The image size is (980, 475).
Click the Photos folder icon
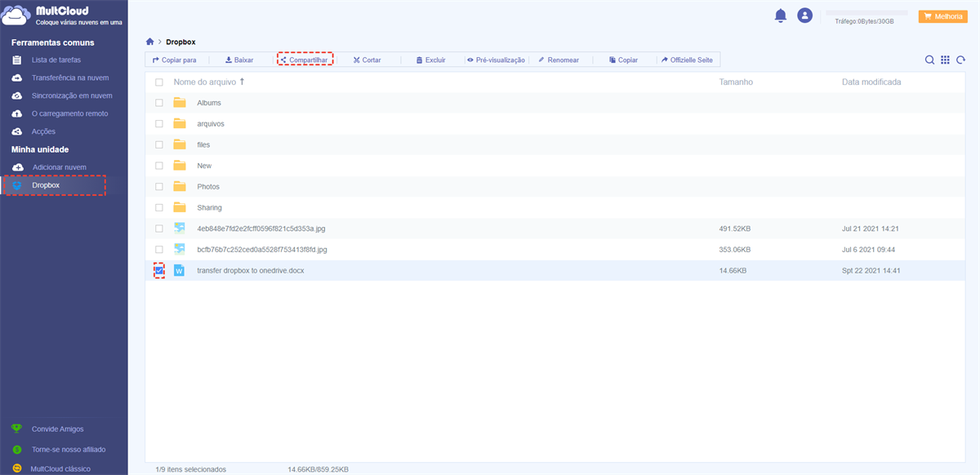180,187
